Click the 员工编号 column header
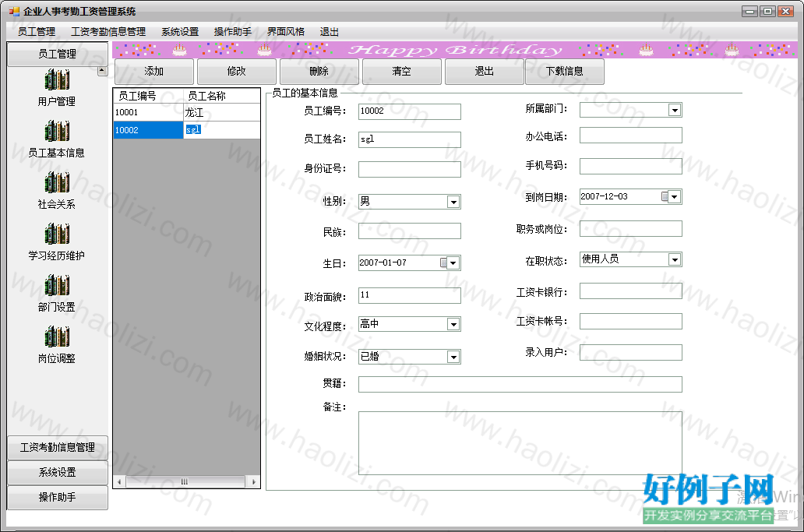The image size is (804, 532). coord(148,96)
